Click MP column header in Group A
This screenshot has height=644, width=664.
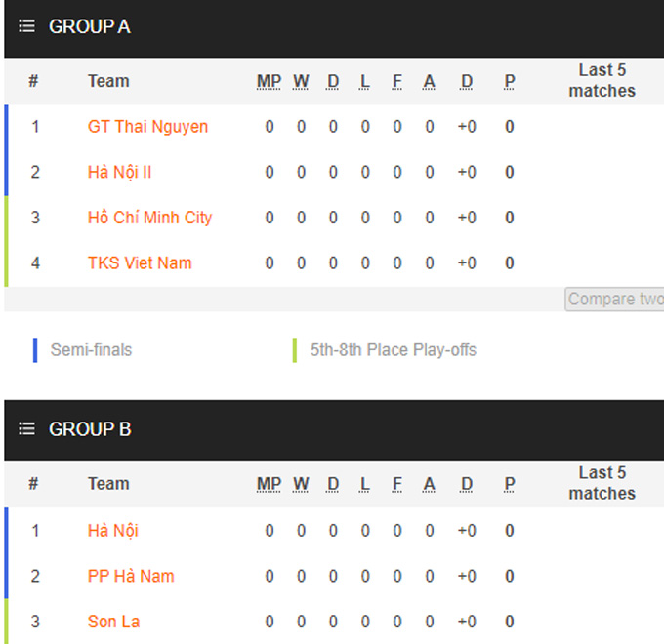coord(269,81)
